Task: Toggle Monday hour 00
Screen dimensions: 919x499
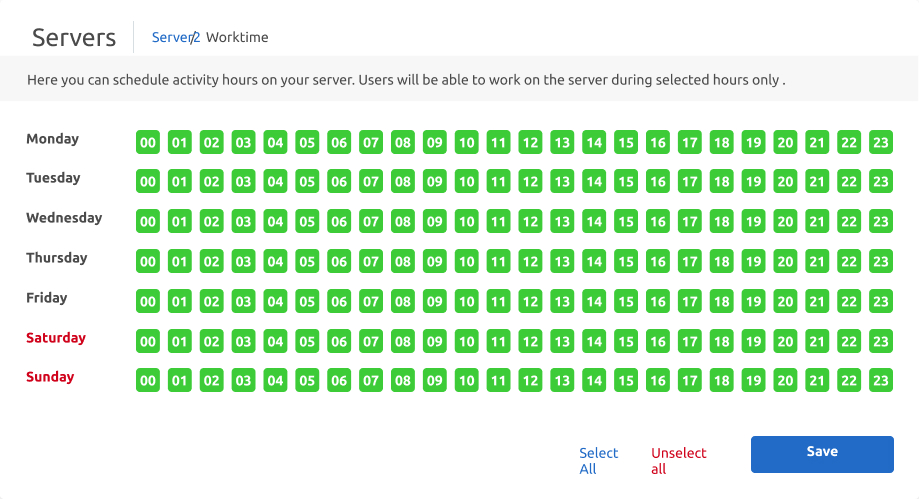Action: (x=148, y=142)
